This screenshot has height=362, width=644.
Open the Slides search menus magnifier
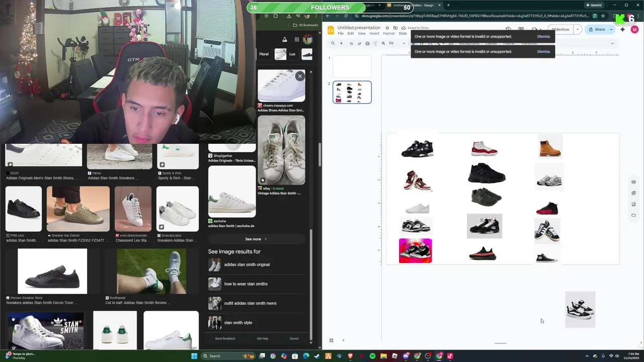[333, 43]
